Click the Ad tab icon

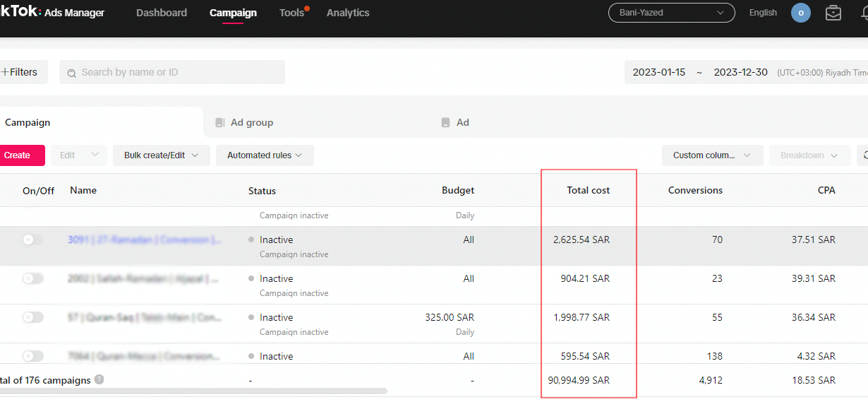pyautogui.click(x=446, y=123)
